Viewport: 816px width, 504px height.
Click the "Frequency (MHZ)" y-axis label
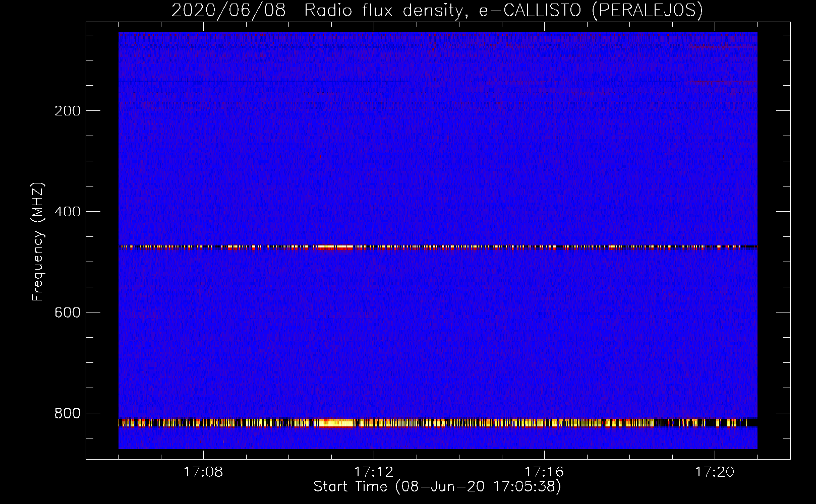tap(38, 241)
